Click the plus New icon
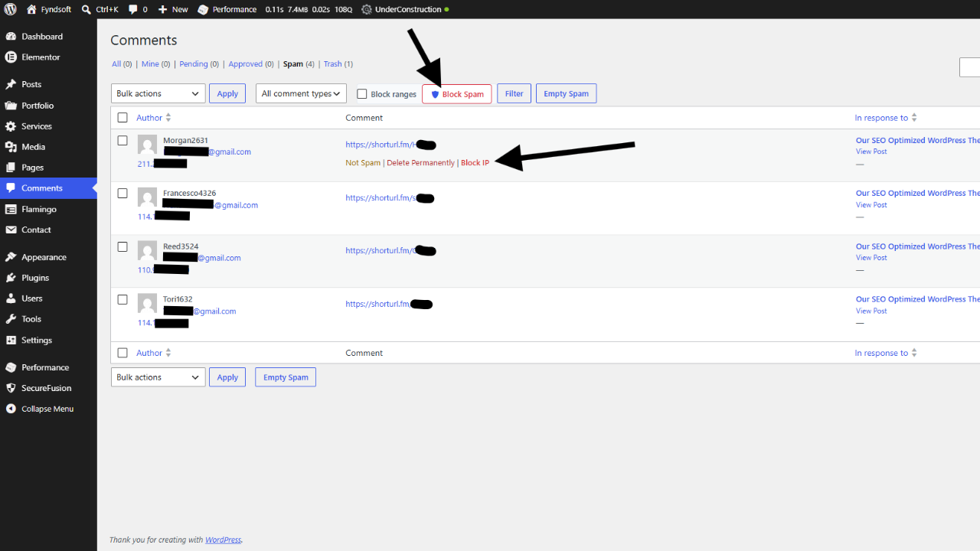The width and height of the screenshot is (980, 551). tap(162, 9)
